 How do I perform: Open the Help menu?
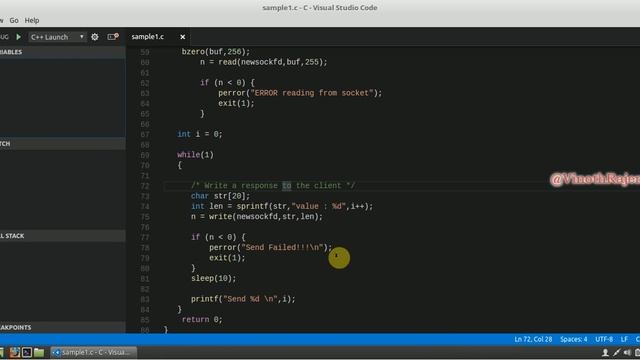tap(32, 20)
